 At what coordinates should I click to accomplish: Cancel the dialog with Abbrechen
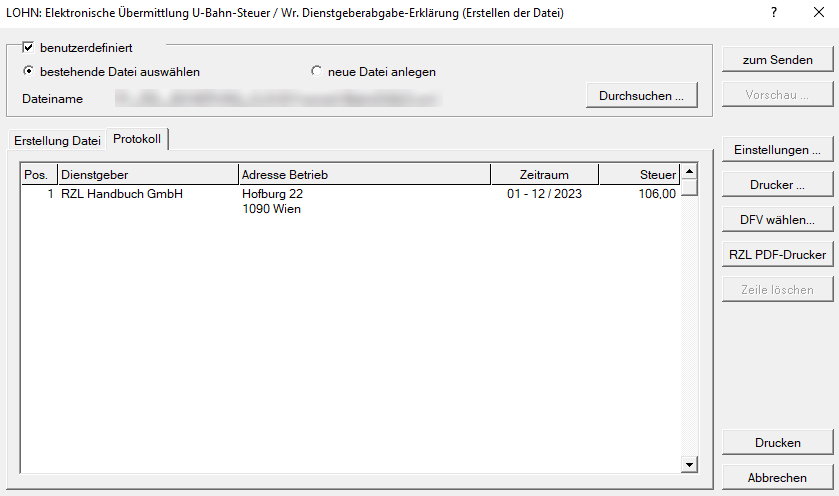777,478
